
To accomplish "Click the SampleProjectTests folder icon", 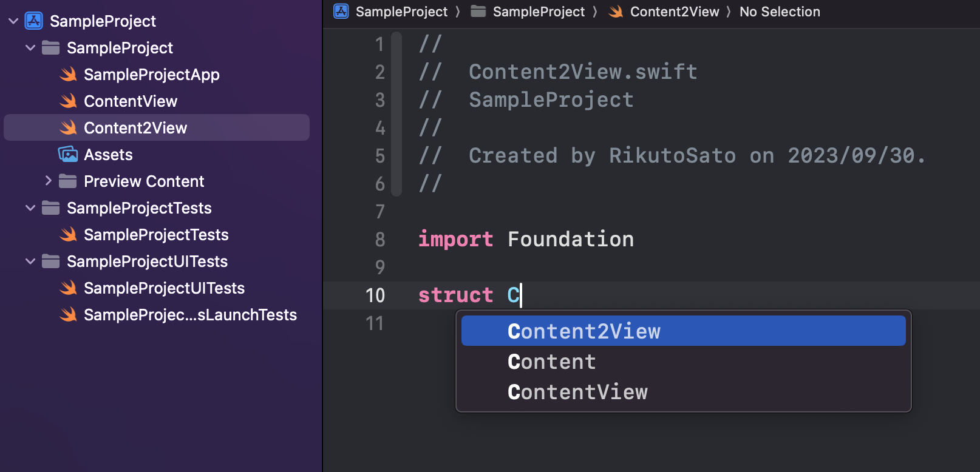I will (x=51, y=208).
